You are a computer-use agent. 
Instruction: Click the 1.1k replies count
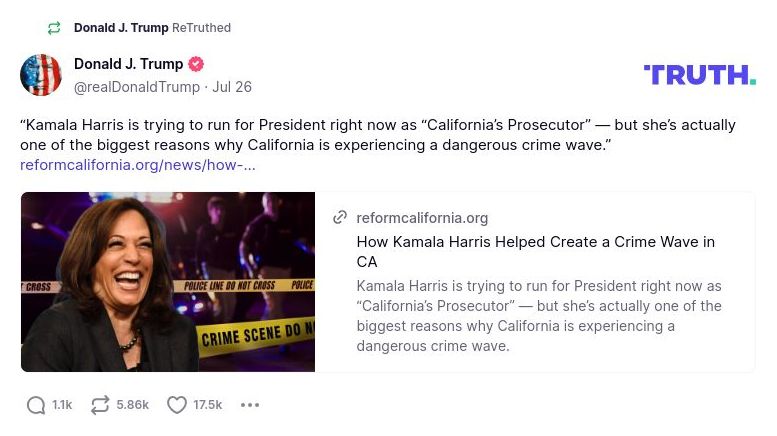62,405
